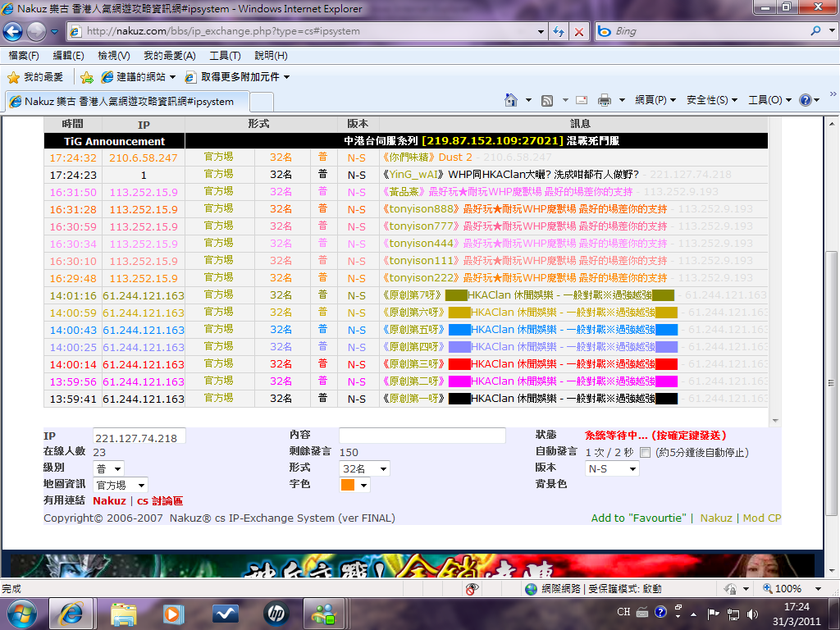
Task: Open the 字色 orange color dropdown
Action: [x=354, y=485]
